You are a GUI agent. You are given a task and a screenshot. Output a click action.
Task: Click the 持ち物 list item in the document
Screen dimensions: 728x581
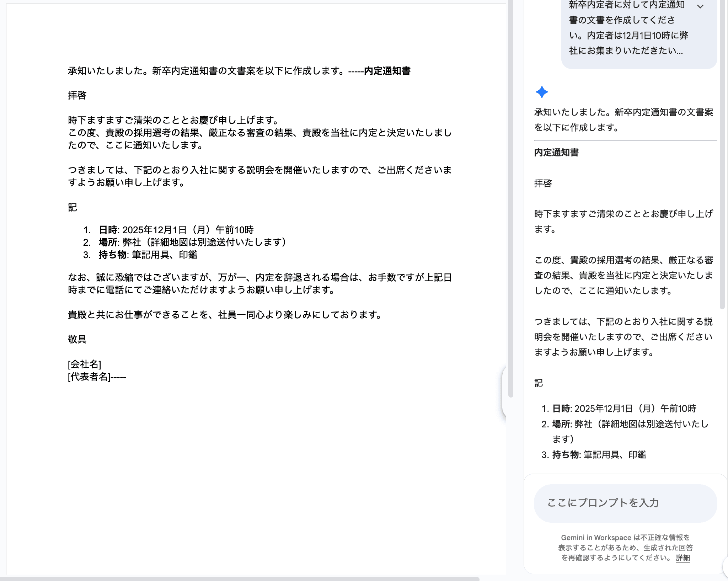coord(148,255)
